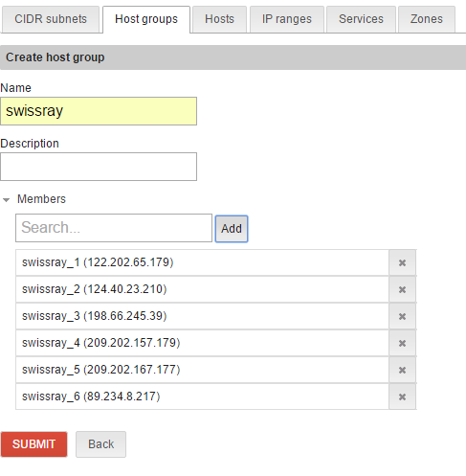
Task: Select the Host groups tab
Action: point(146,19)
